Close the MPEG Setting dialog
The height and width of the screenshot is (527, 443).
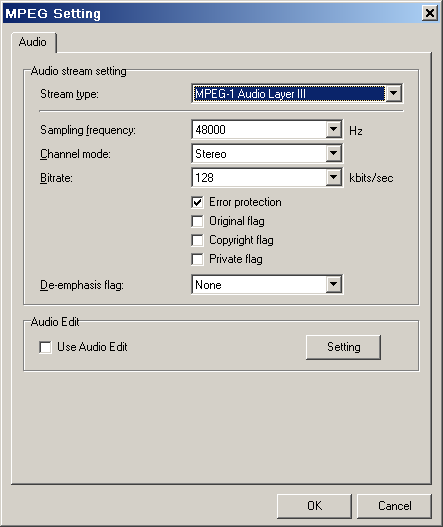(x=430, y=13)
